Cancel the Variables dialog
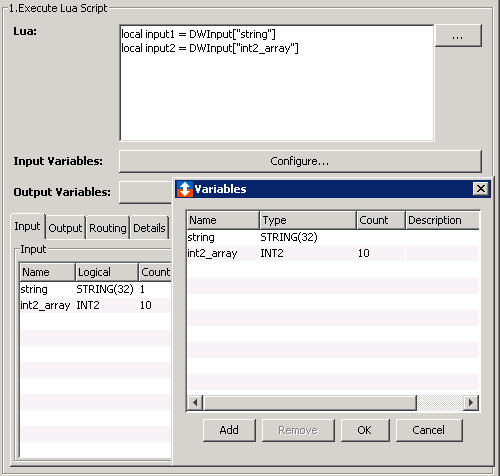 tap(429, 430)
